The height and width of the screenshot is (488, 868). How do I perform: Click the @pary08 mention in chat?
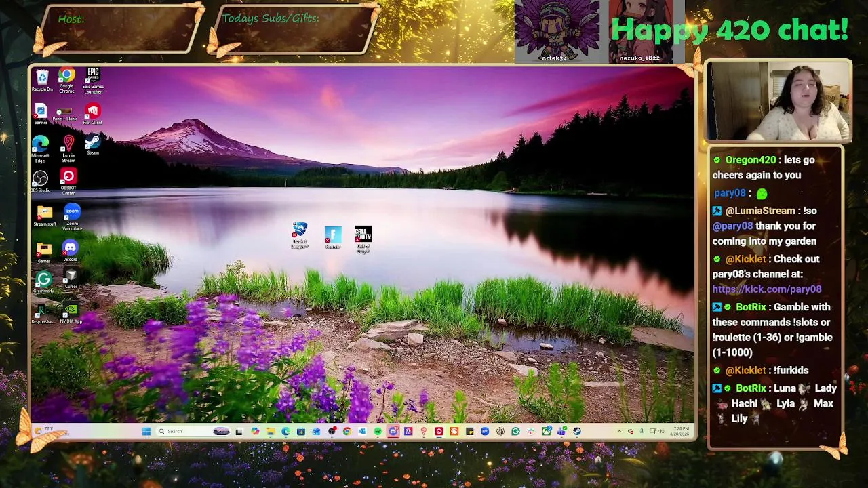click(732, 226)
